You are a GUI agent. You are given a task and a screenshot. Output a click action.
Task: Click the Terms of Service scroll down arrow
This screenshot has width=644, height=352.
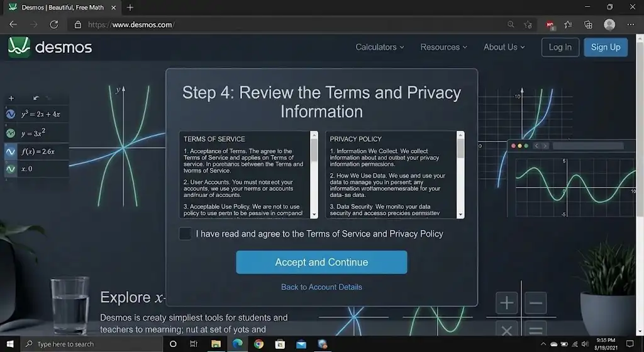(x=314, y=214)
